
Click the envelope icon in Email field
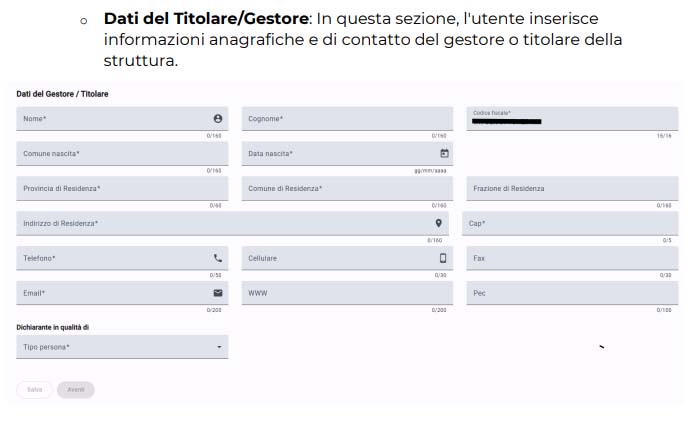point(218,293)
